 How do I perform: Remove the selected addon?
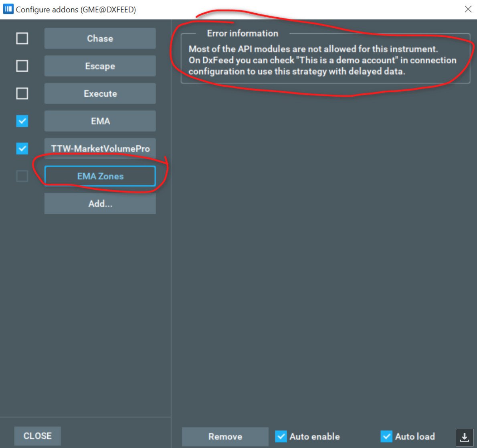tap(225, 436)
